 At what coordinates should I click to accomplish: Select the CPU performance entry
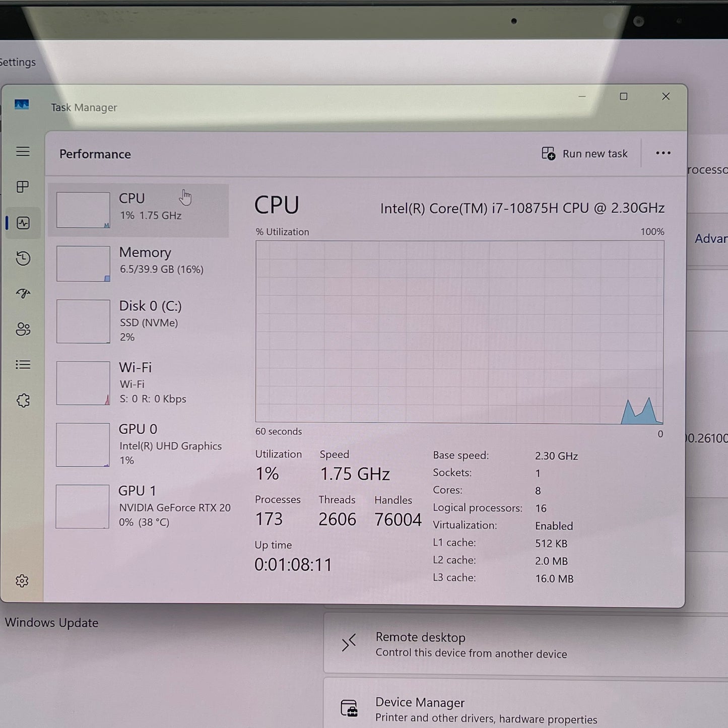point(139,210)
